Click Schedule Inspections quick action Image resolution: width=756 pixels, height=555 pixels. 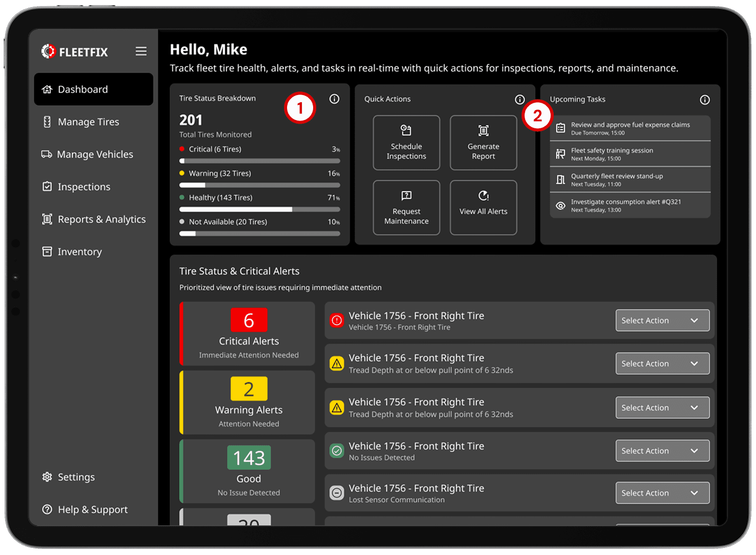click(406, 143)
